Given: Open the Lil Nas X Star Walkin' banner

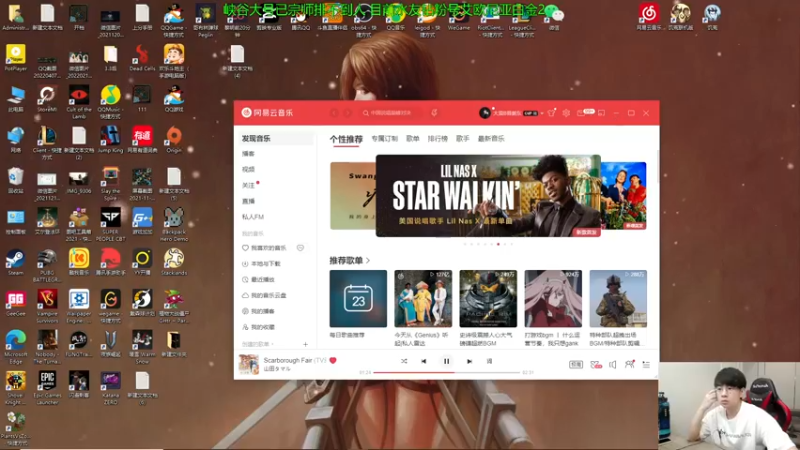Looking at the screenshot, I should [x=488, y=196].
